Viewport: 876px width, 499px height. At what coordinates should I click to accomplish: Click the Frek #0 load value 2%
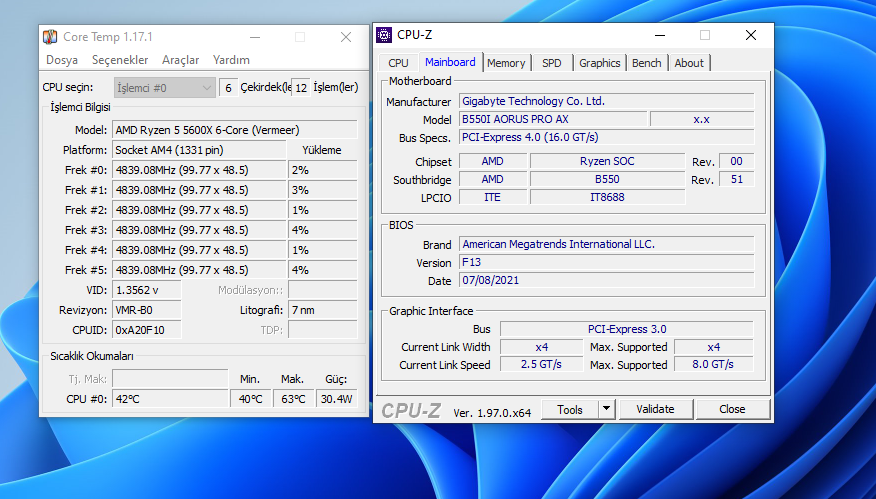323,170
